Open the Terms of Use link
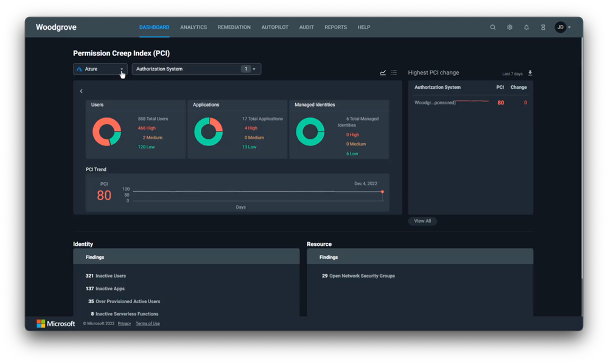 point(148,324)
